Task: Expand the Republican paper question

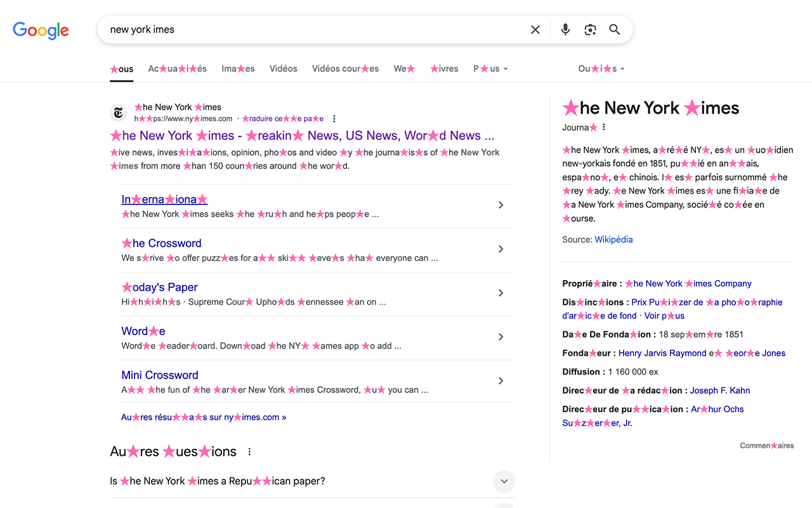Action: click(x=504, y=481)
